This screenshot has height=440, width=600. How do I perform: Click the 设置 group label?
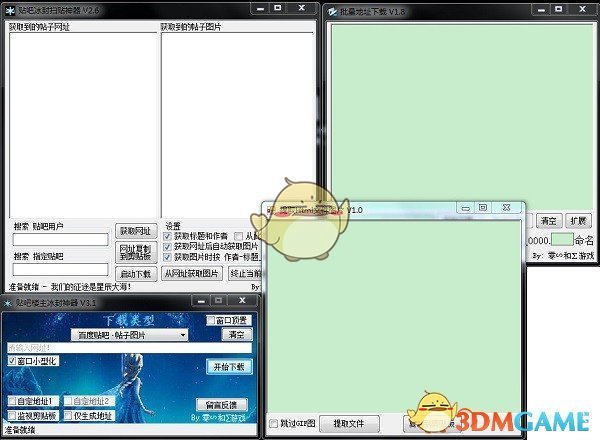point(173,226)
